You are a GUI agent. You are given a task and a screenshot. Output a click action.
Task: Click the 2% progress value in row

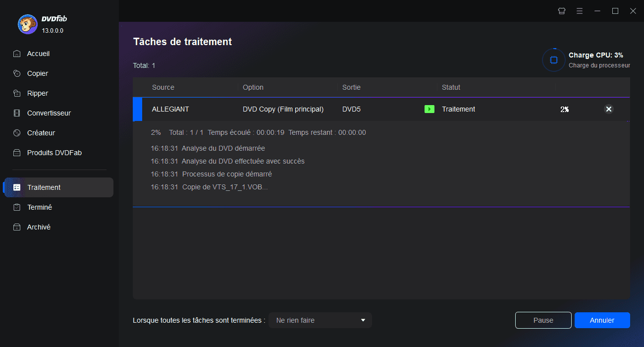coord(565,109)
